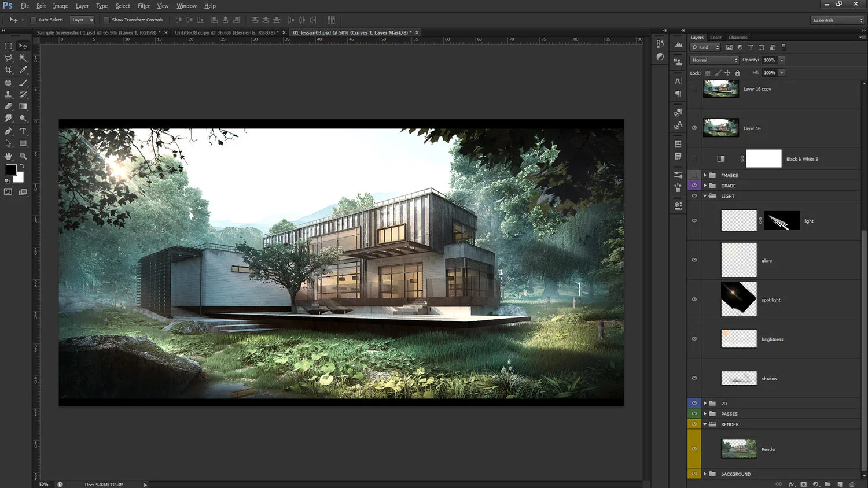Switch to the Channels tab
Screen dimensions: 868x488
click(x=738, y=38)
